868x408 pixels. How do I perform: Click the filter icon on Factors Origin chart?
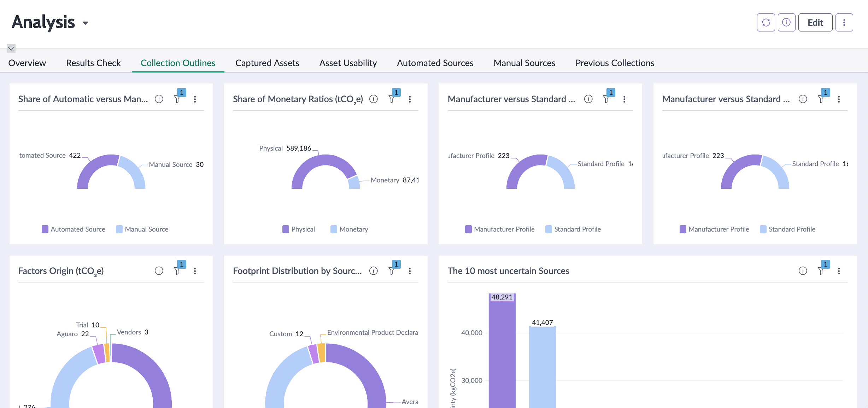coord(177,271)
